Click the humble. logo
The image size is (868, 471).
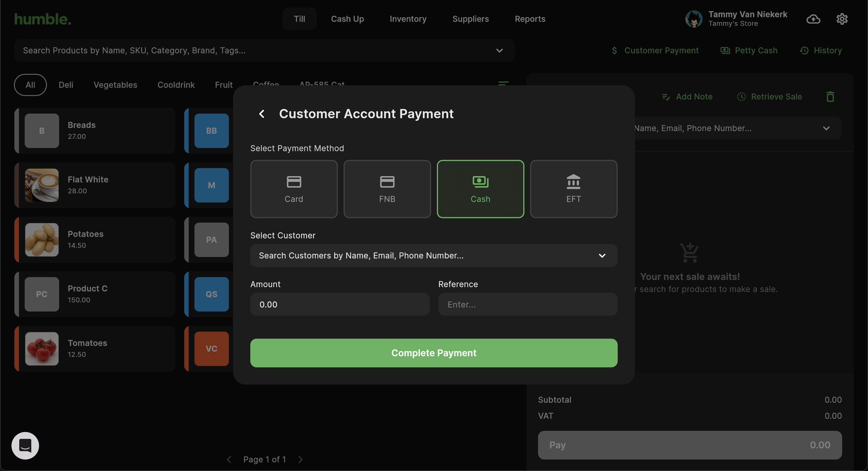coord(43,19)
